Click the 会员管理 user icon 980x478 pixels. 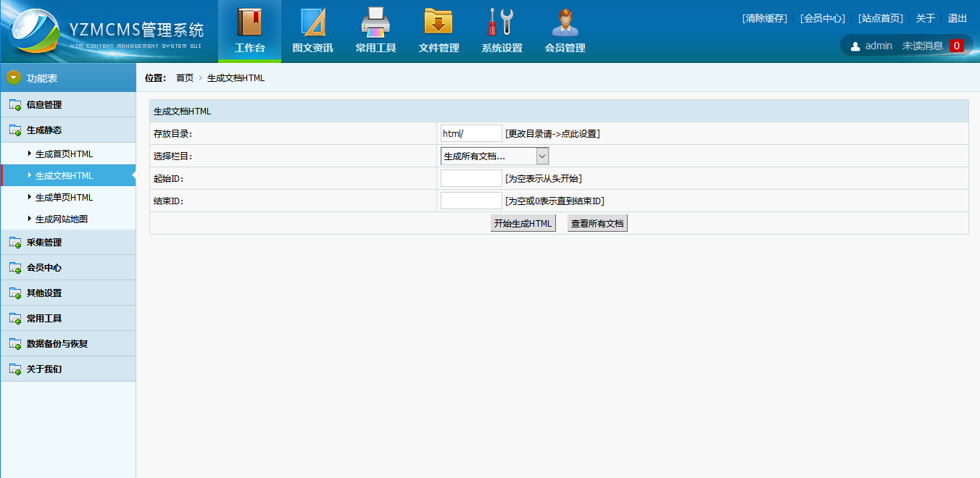click(565, 22)
